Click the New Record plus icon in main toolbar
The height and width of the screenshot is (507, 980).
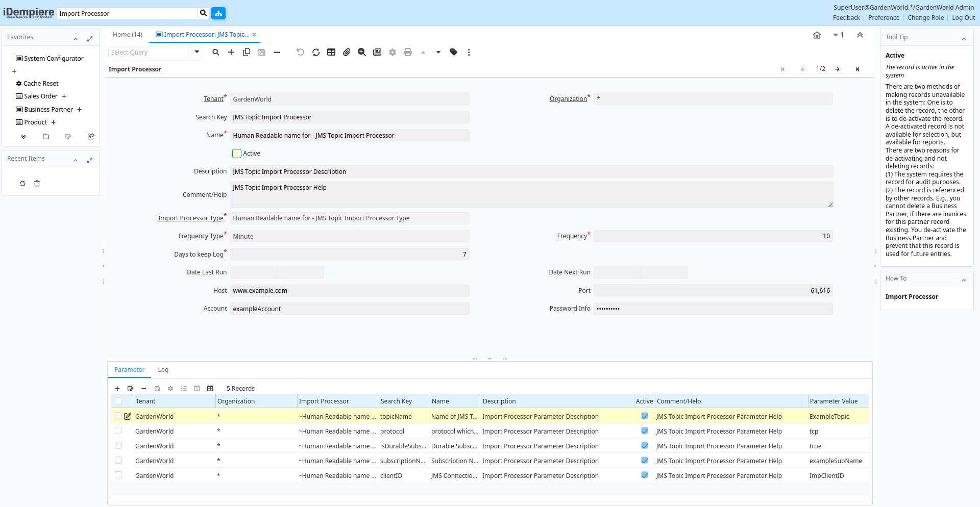pos(231,52)
